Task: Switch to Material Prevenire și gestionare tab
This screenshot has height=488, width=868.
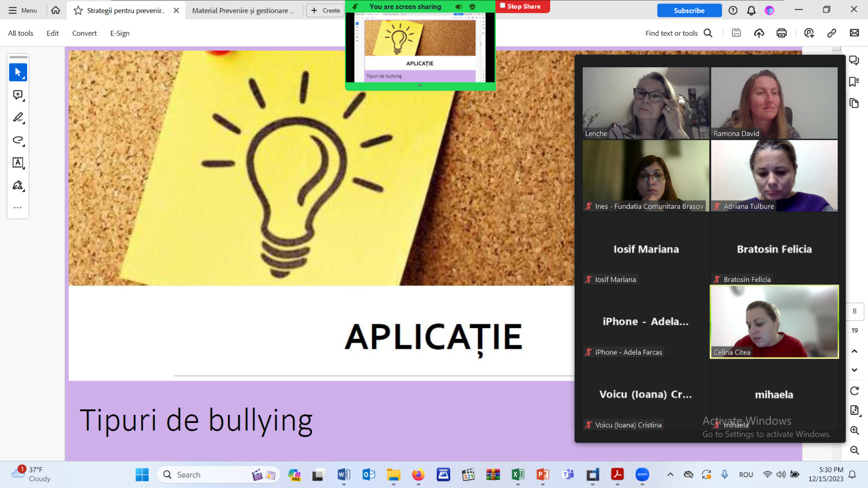Action: tap(242, 10)
